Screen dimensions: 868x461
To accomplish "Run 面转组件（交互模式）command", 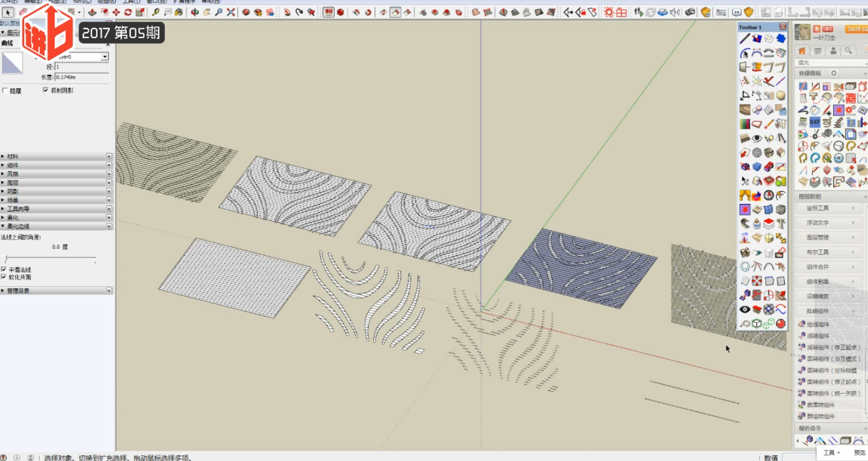I will tap(830, 359).
